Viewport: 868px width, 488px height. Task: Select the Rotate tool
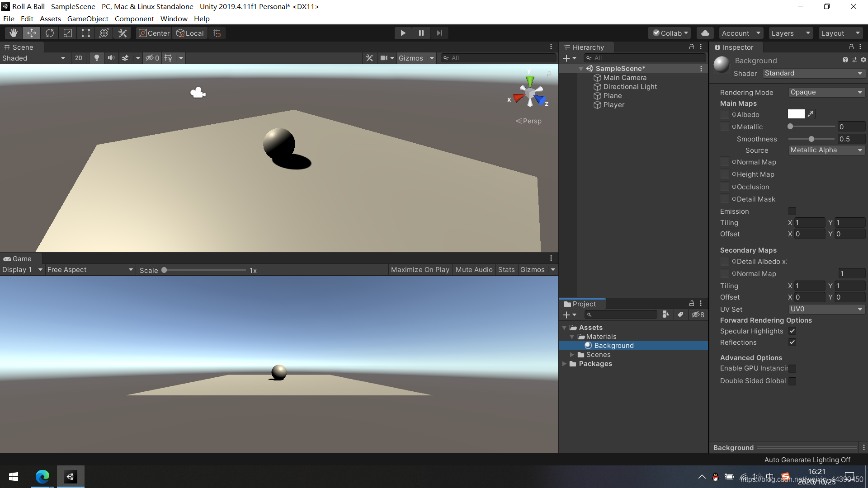[x=50, y=33]
